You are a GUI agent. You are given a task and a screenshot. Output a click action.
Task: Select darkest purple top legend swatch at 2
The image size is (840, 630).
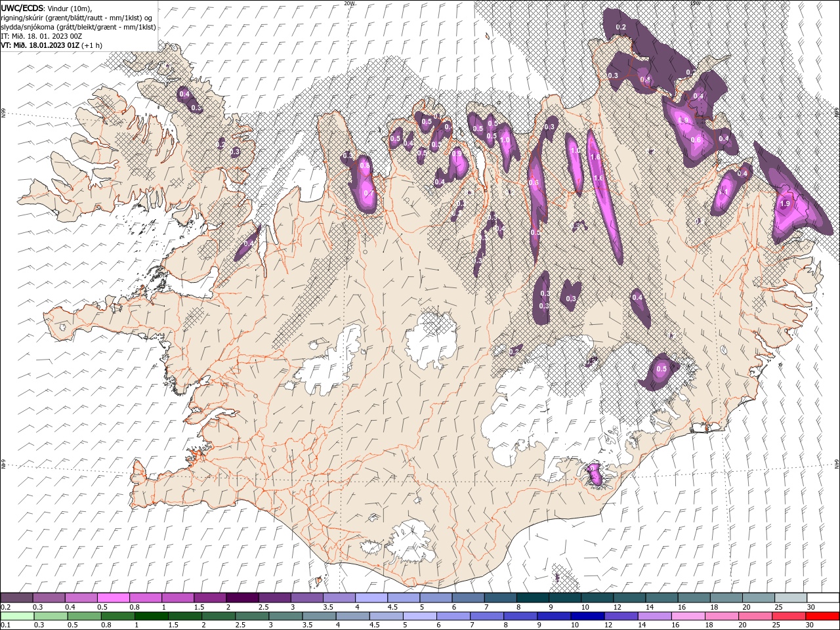click(241, 598)
